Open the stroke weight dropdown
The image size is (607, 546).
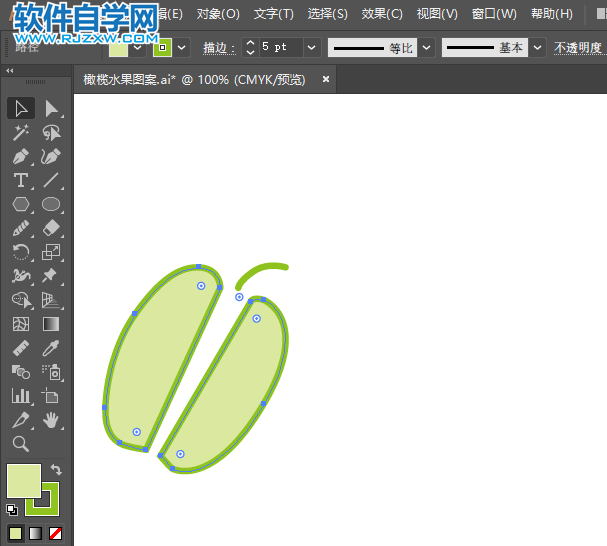click(311, 47)
